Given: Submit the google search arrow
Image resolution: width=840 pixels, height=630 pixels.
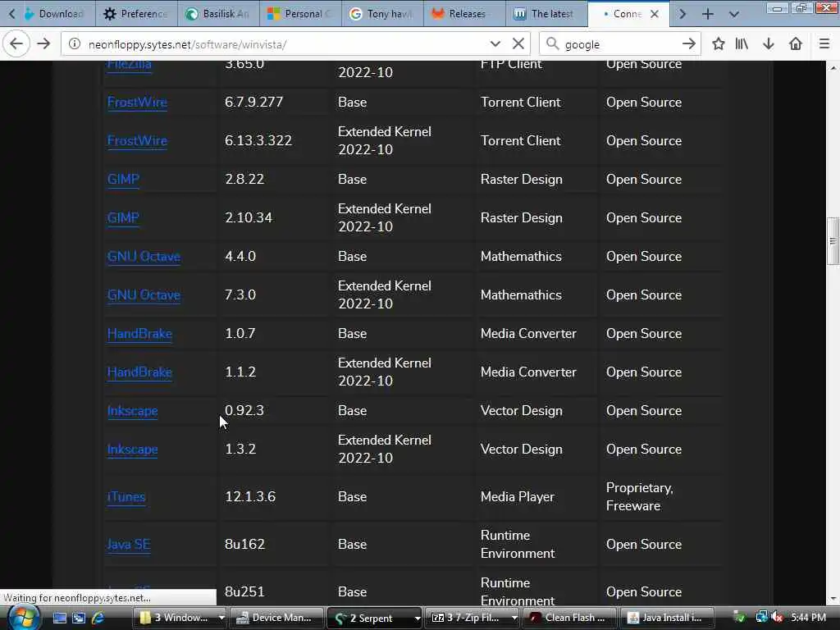Looking at the screenshot, I should (689, 44).
